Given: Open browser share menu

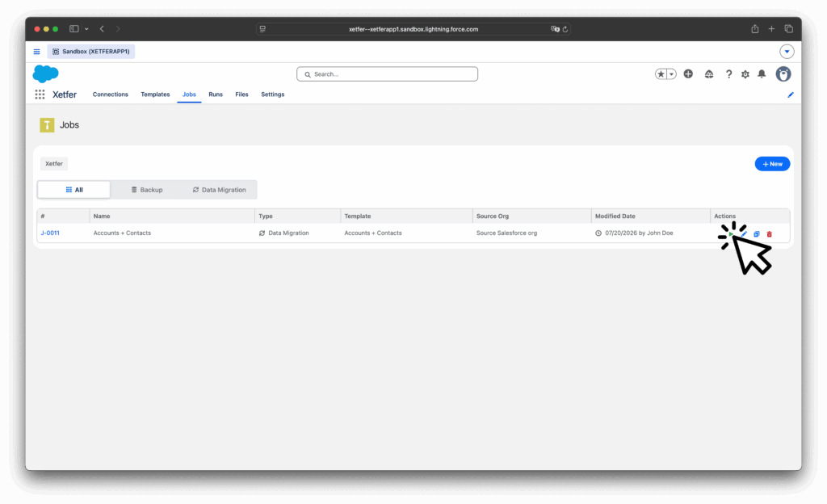Looking at the screenshot, I should (755, 29).
